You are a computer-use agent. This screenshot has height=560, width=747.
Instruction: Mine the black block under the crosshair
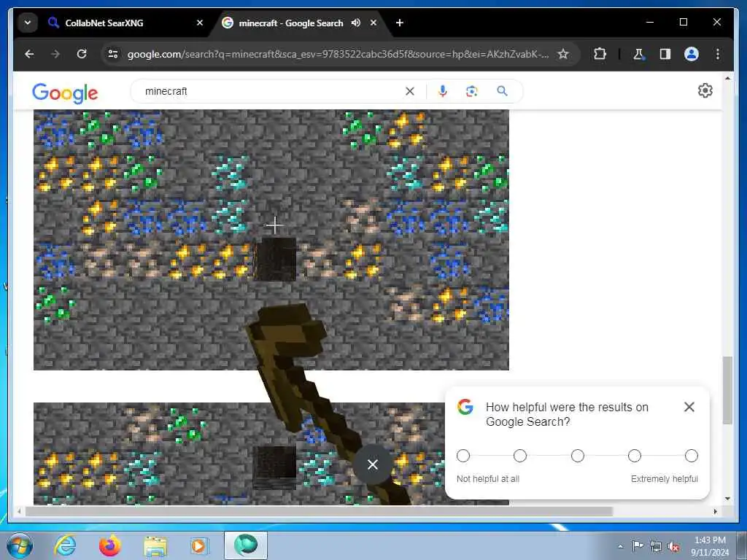tap(276, 259)
